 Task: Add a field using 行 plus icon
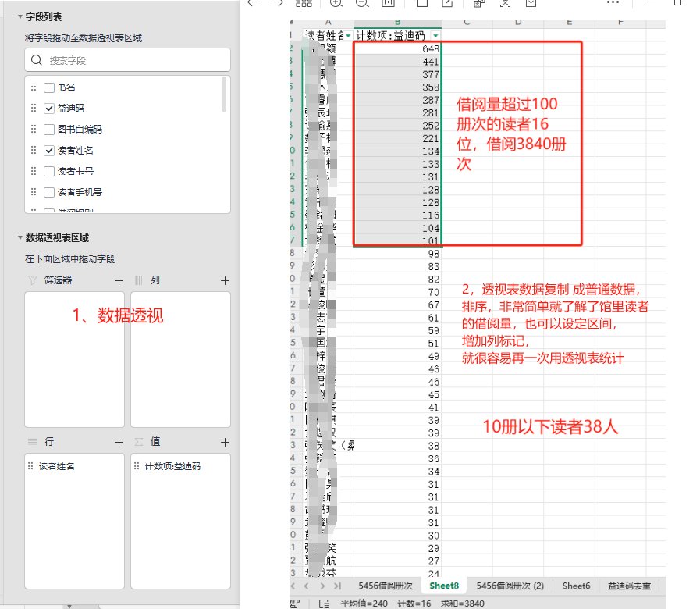[119, 442]
